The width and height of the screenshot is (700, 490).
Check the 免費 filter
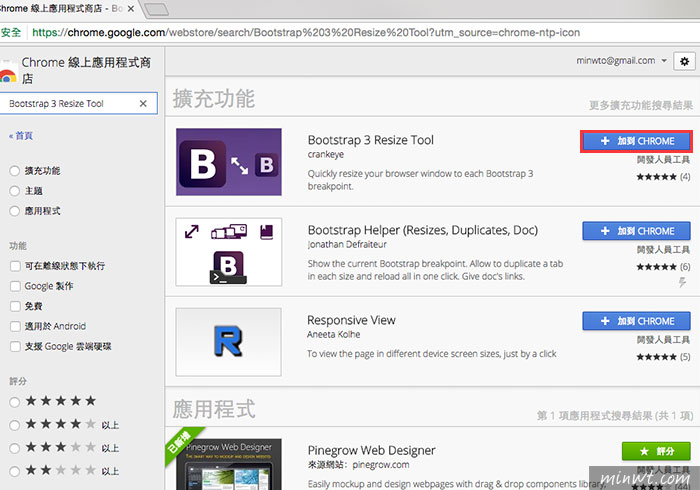(15, 306)
